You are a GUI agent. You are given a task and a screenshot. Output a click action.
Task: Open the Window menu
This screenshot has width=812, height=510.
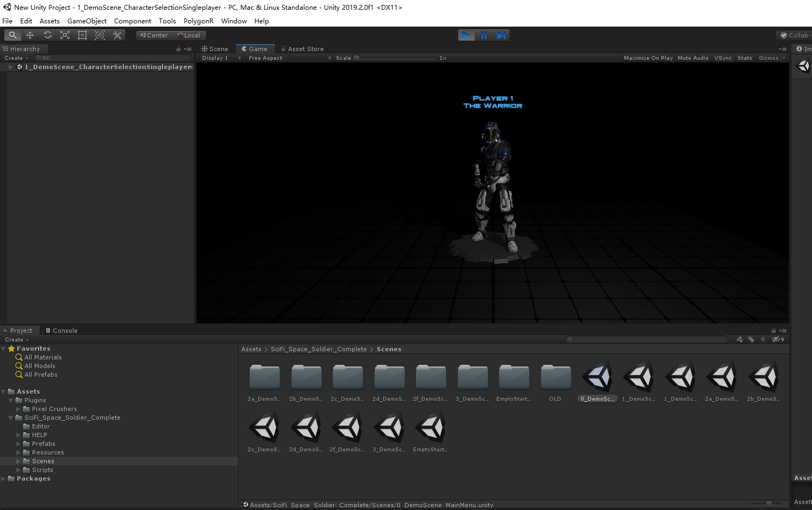tap(234, 21)
